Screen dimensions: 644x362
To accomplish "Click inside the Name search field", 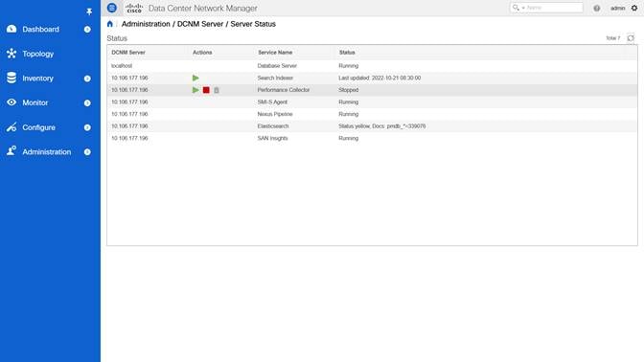I will point(554,8).
